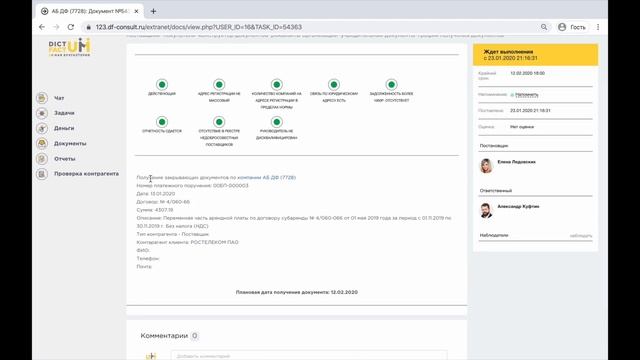This screenshot has height=360, width=640.
Task: Open the Документы icon in the sidebar
Action: click(42, 143)
